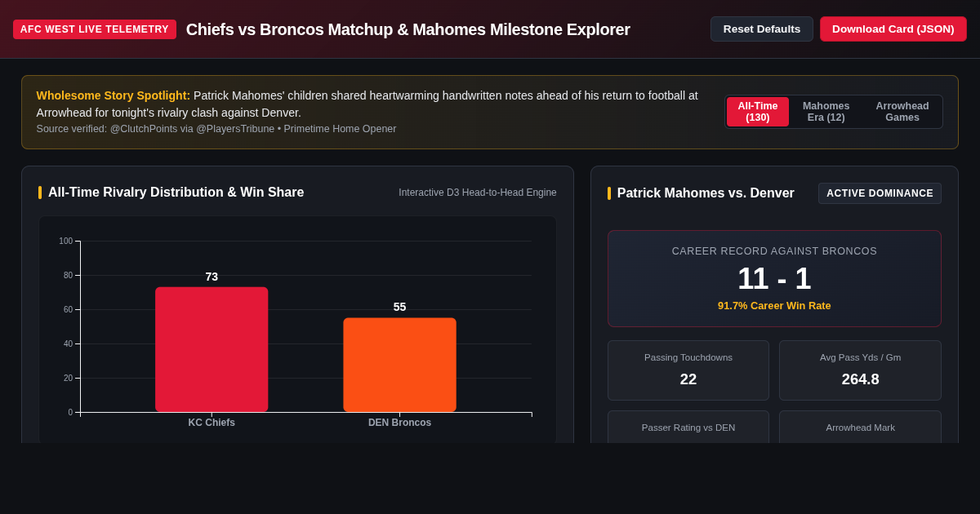Click Career Record Against Broncos label

pos(774,251)
